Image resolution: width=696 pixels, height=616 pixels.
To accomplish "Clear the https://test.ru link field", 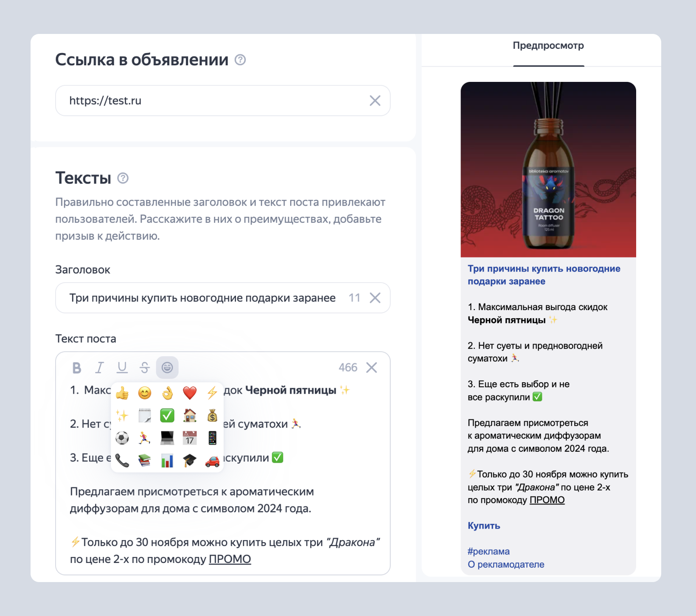I will 375,101.
